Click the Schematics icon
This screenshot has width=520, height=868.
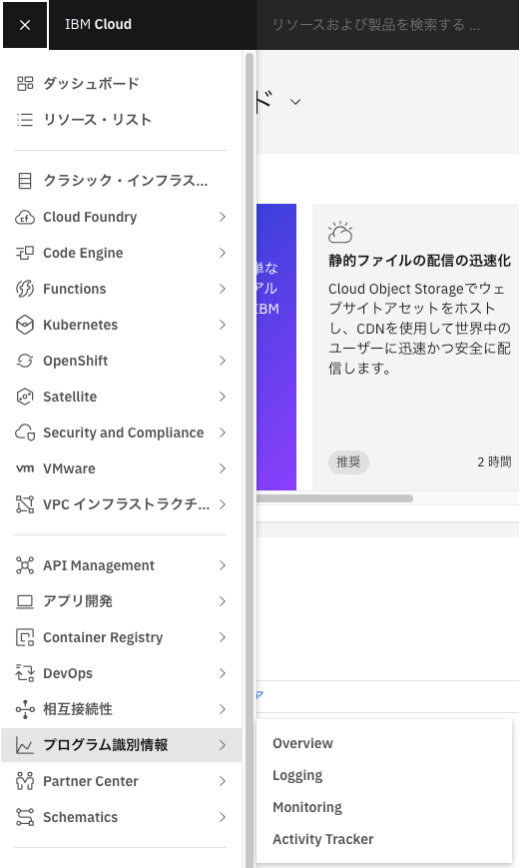25,817
